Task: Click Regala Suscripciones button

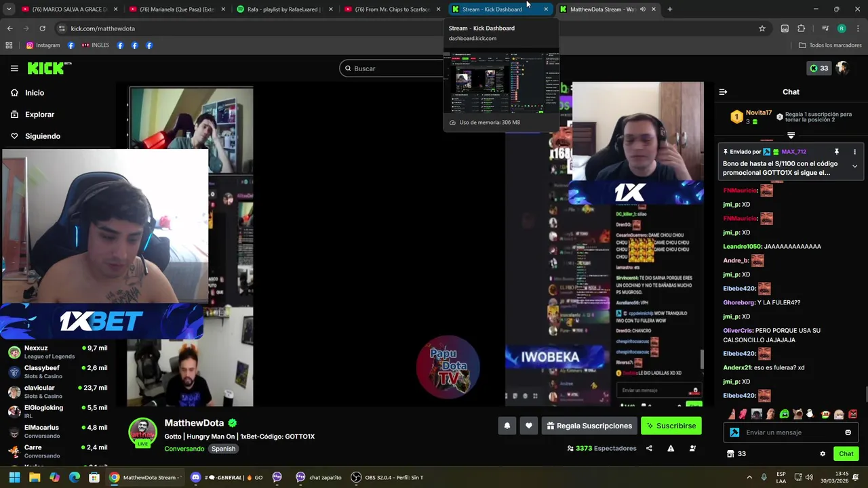Action: pos(589,426)
